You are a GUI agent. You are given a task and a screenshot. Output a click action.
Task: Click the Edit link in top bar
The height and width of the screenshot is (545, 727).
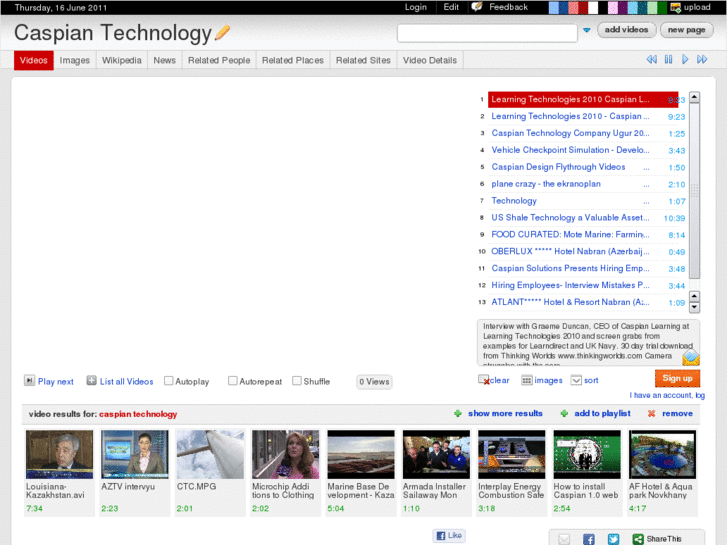tap(451, 7)
